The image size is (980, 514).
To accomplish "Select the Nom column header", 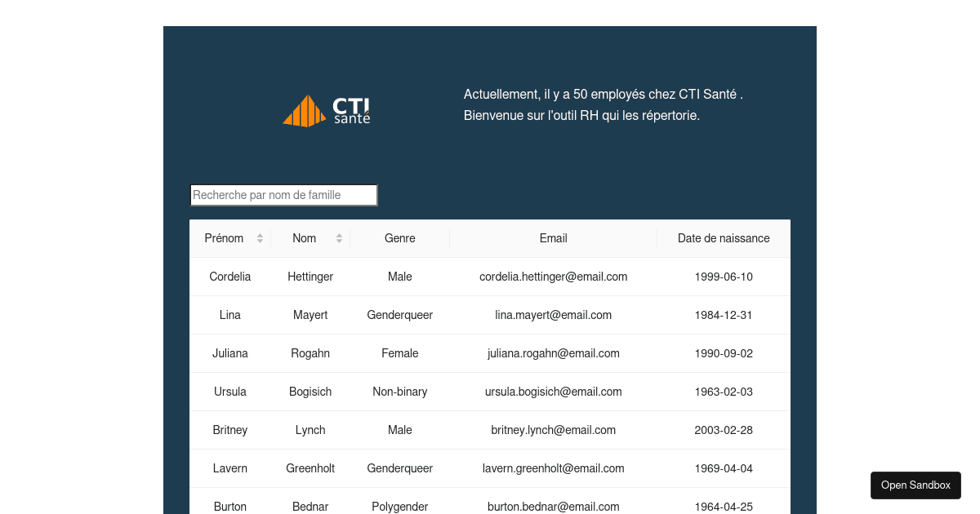I will click(305, 238).
